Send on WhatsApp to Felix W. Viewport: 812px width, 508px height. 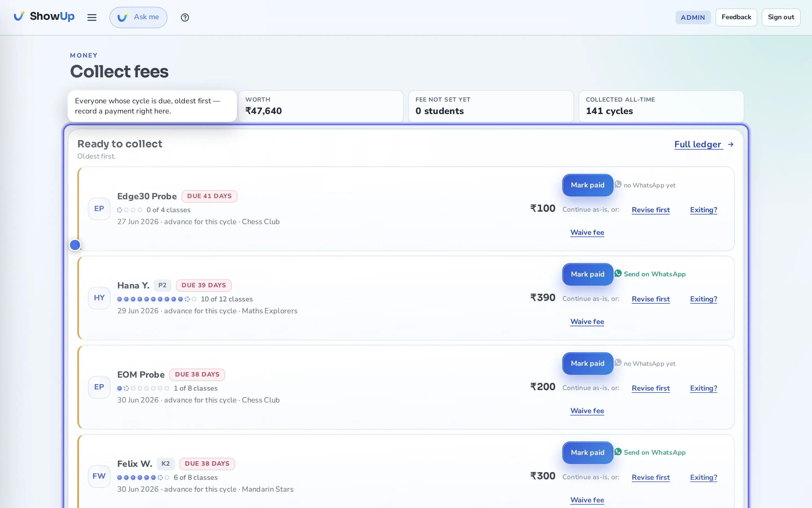[654, 453]
